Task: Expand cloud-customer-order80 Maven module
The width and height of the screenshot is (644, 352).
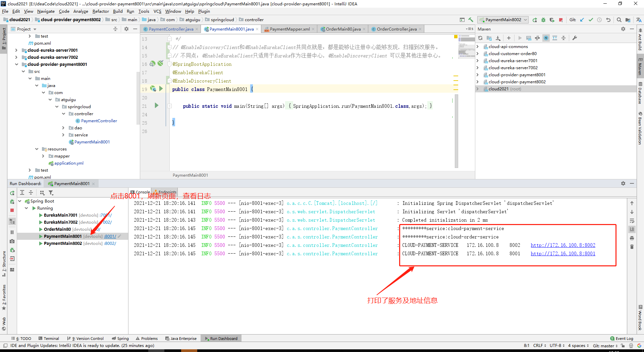Action: click(478, 54)
